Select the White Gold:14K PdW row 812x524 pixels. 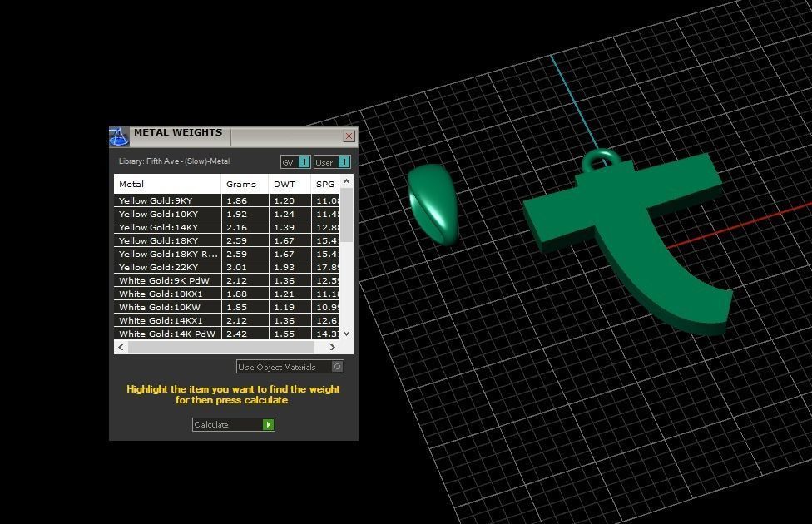[227, 334]
